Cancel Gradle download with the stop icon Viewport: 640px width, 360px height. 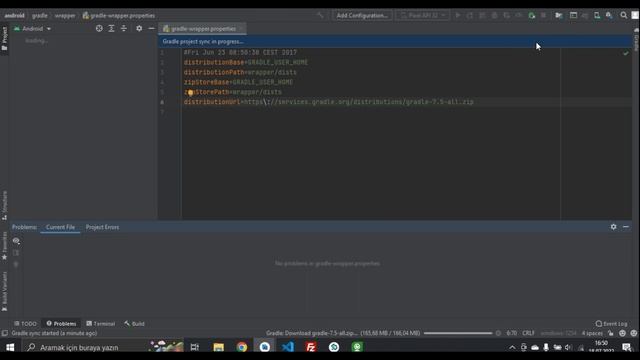[498, 333]
